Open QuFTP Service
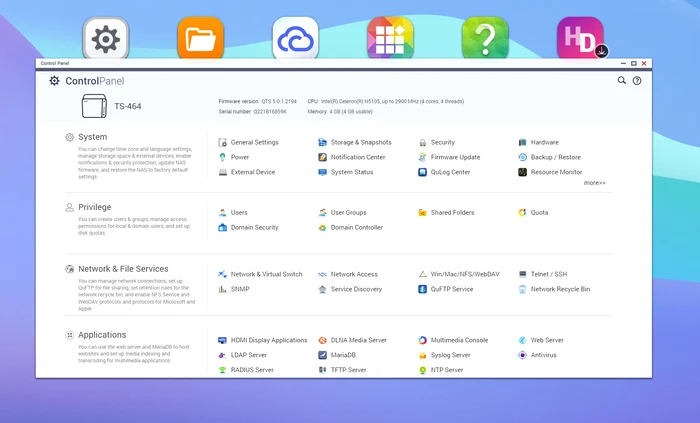700x423 pixels. click(x=445, y=289)
